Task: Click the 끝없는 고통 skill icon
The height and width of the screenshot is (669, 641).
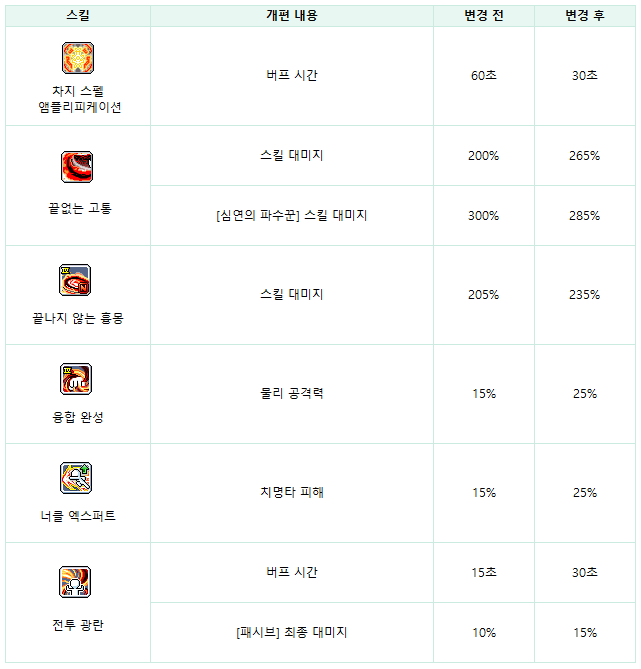Action: tap(77, 167)
